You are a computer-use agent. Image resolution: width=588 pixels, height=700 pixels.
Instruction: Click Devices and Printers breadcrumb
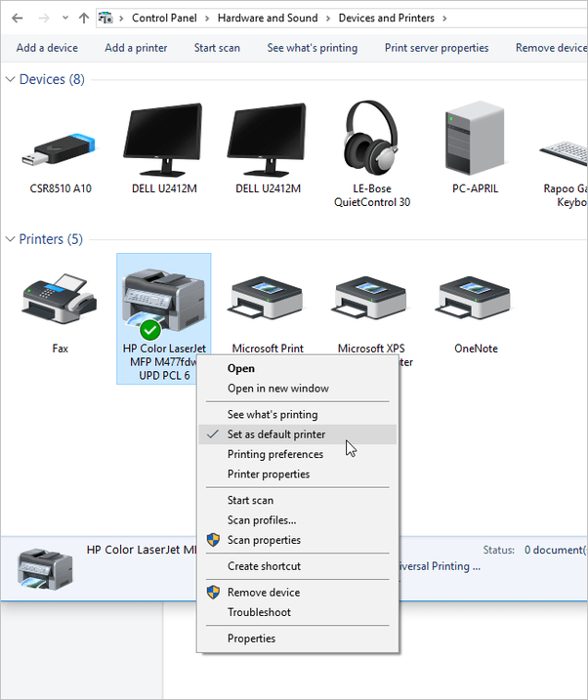(386, 18)
